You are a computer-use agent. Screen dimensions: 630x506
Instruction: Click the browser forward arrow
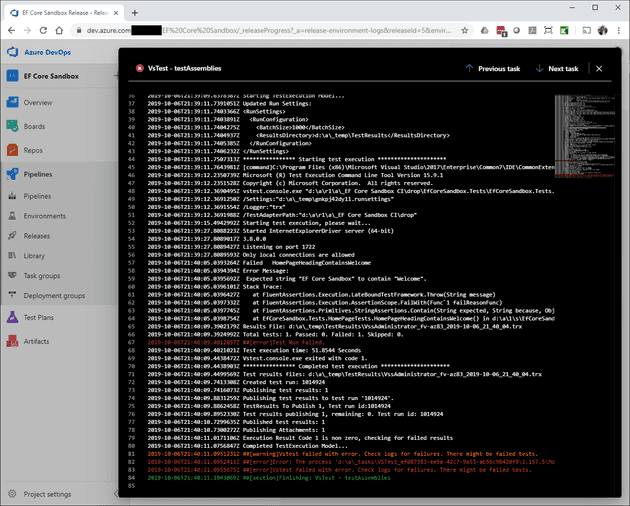click(27, 31)
